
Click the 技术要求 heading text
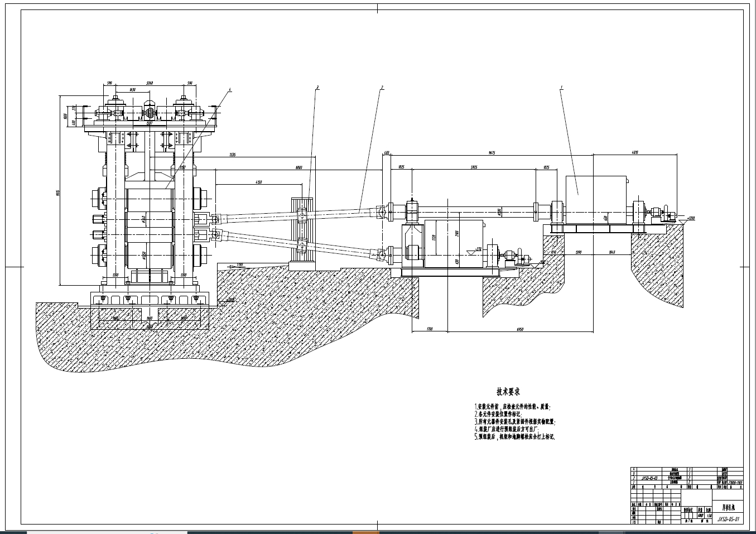coord(508,392)
